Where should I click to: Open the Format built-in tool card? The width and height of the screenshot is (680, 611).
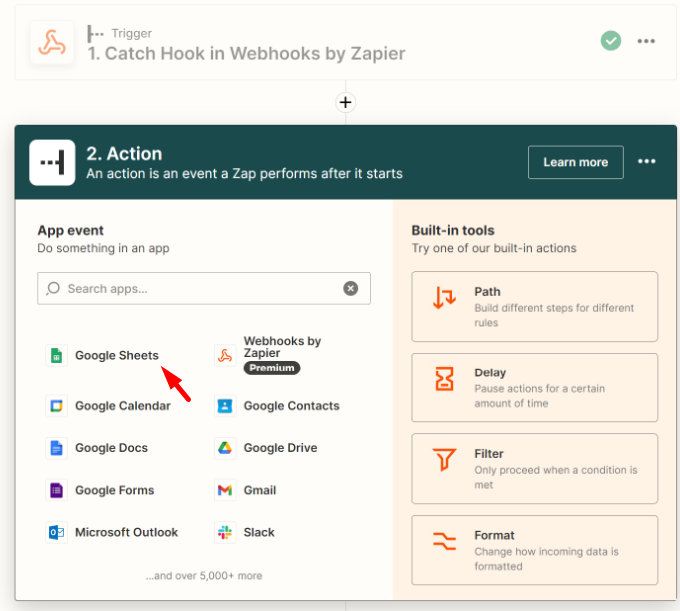(x=534, y=550)
